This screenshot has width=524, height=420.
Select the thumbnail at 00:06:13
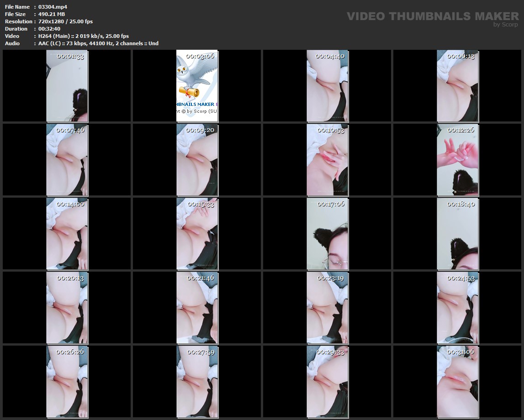[457, 86]
